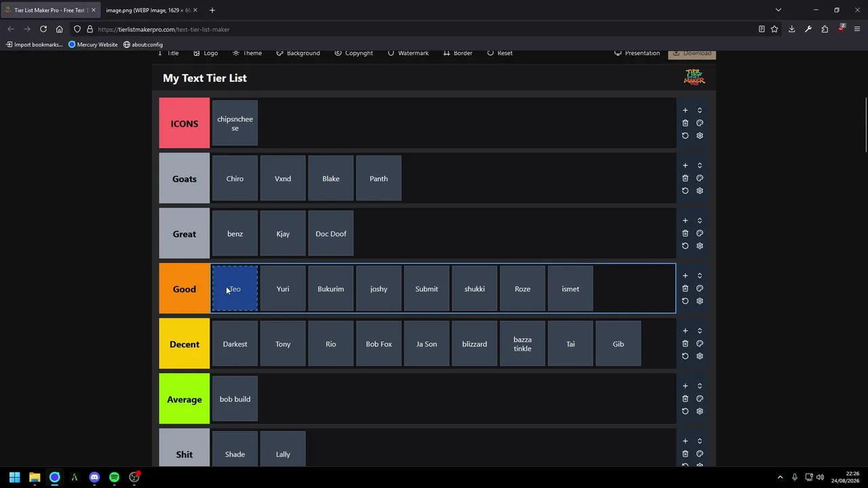Open File Explorer from the taskbar
Viewport: 868px width, 488px height.
click(x=35, y=477)
